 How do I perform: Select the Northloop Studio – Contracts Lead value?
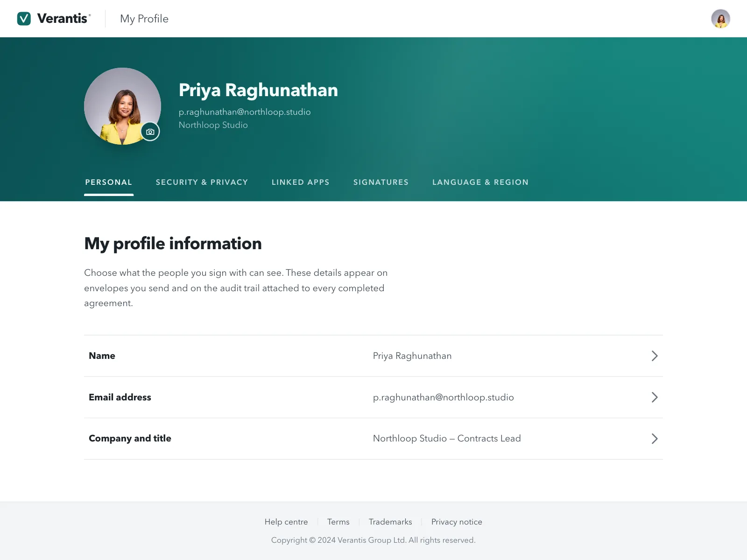click(x=447, y=439)
